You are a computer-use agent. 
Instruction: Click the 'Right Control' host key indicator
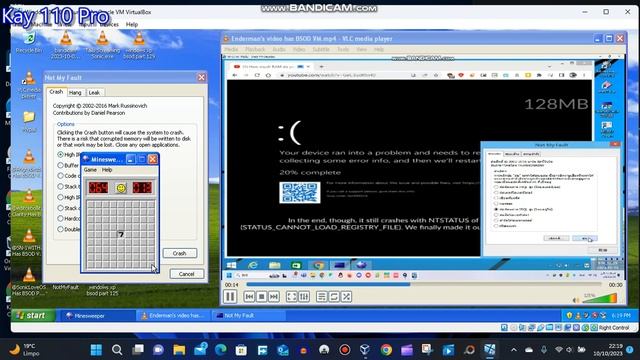614,327
